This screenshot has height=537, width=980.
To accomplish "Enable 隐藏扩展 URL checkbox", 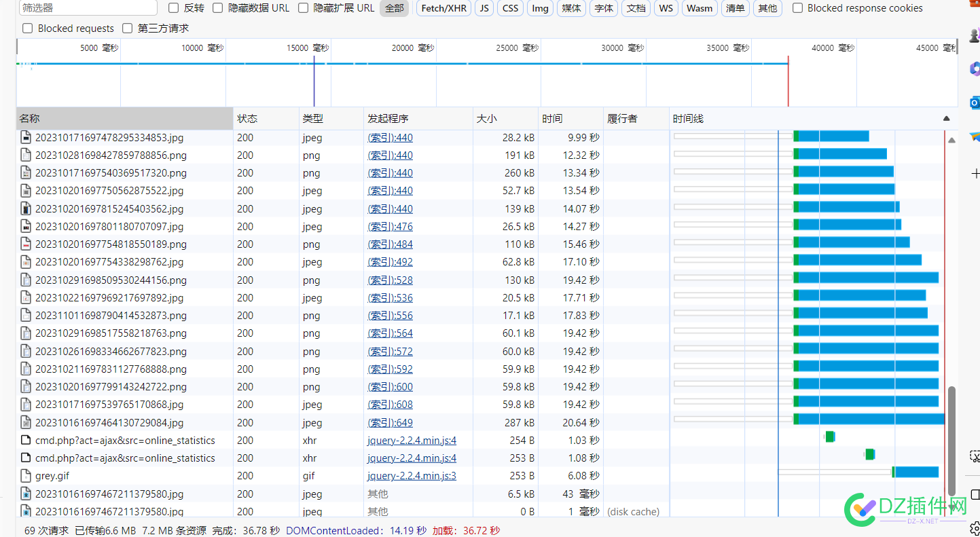I will [x=303, y=8].
